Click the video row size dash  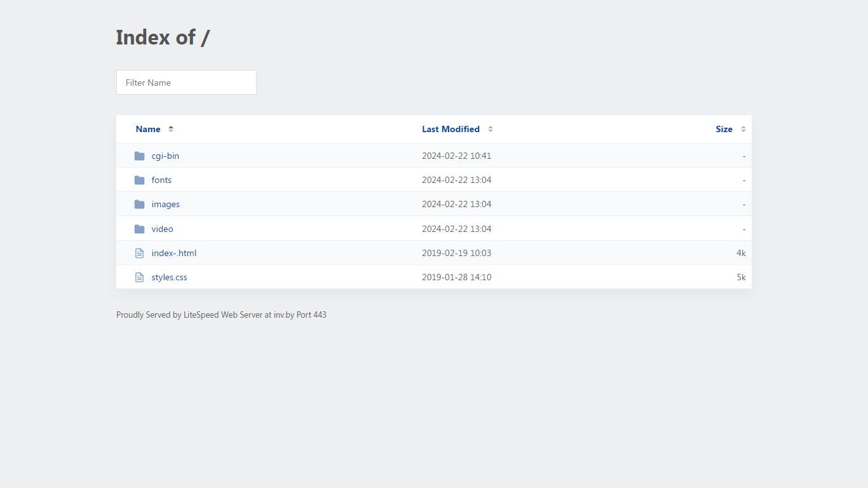coord(744,229)
